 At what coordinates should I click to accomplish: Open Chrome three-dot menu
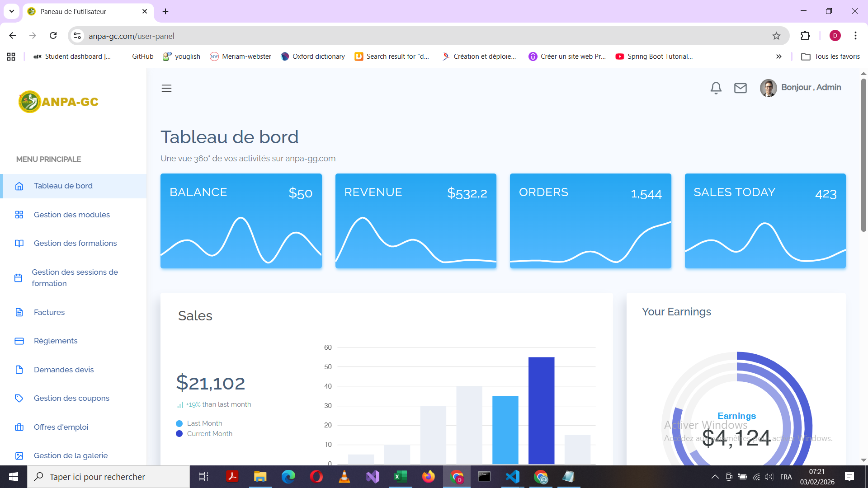(x=855, y=36)
